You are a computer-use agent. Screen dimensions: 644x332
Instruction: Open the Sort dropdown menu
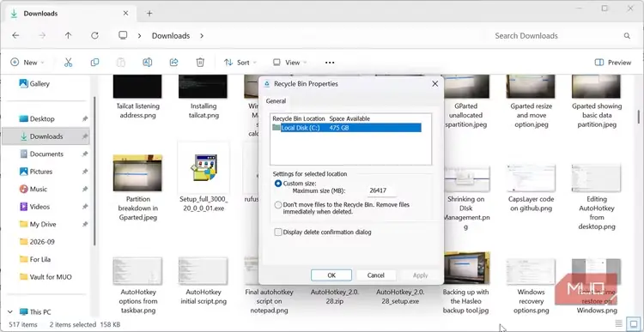click(x=240, y=63)
